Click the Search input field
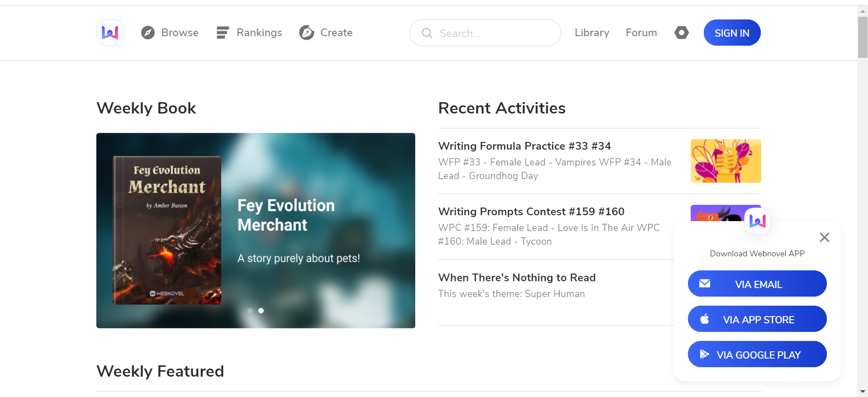 tap(485, 33)
